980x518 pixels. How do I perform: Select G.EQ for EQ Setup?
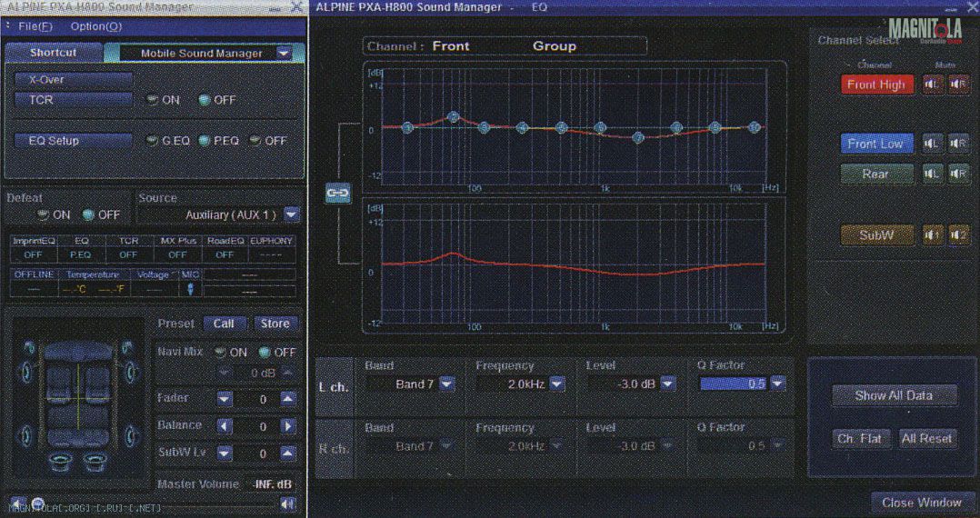pos(151,141)
